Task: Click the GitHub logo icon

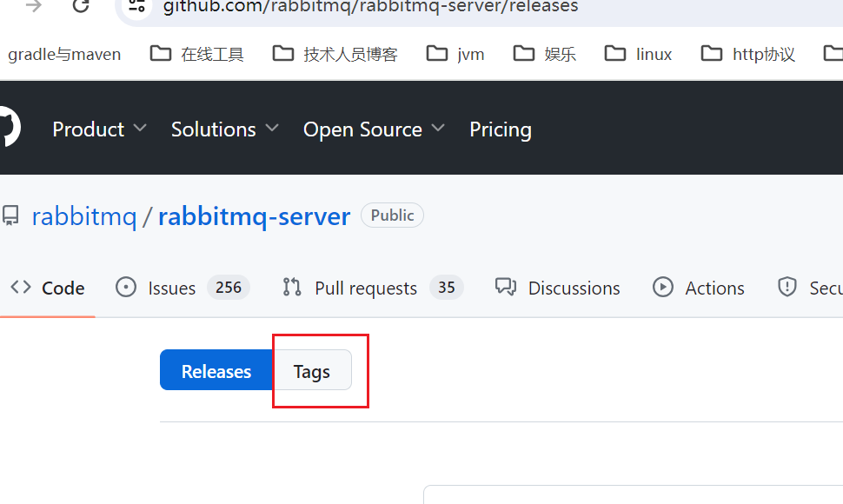Action: pos(10,127)
